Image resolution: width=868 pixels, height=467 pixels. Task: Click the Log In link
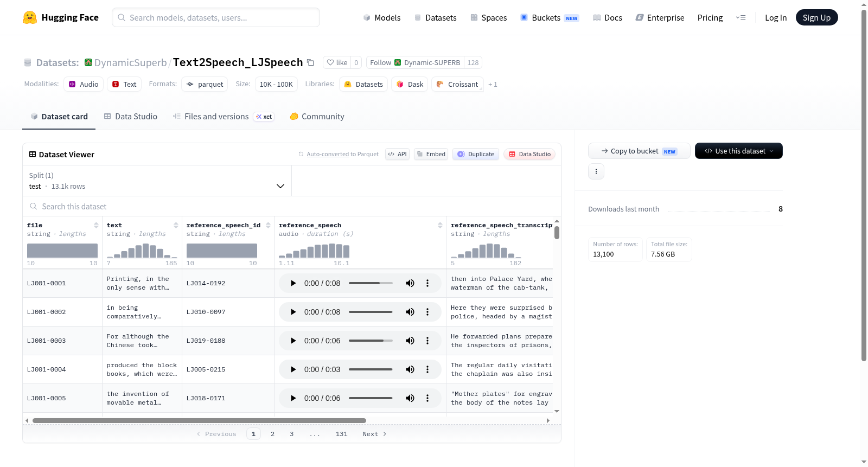(776, 17)
